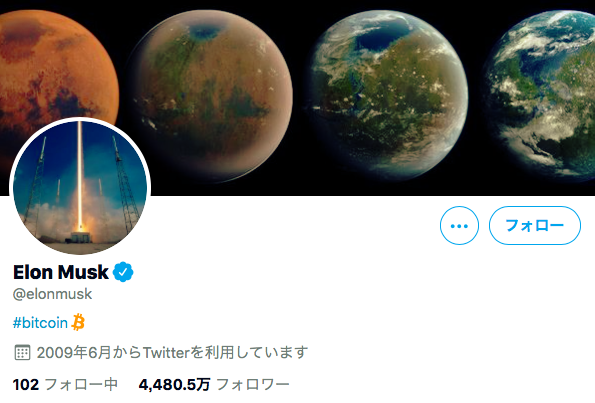Click the 2009年6月 Twitter join date text
This screenshot has height=403, width=595.
(x=172, y=353)
